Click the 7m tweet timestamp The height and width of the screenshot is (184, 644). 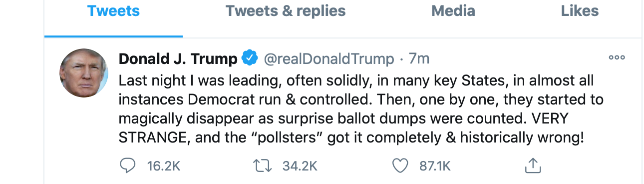(x=419, y=59)
